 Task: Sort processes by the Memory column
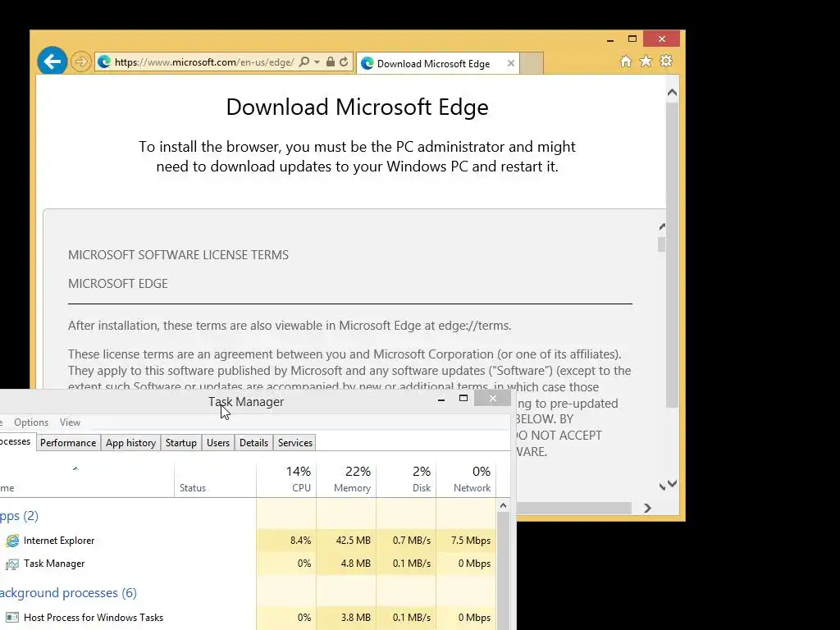[x=347, y=480]
